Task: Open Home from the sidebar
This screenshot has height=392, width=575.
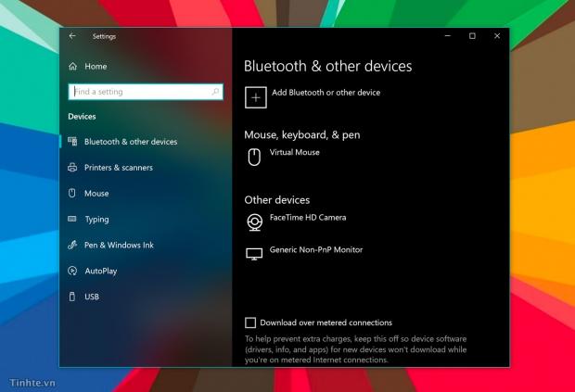Action: click(x=96, y=67)
